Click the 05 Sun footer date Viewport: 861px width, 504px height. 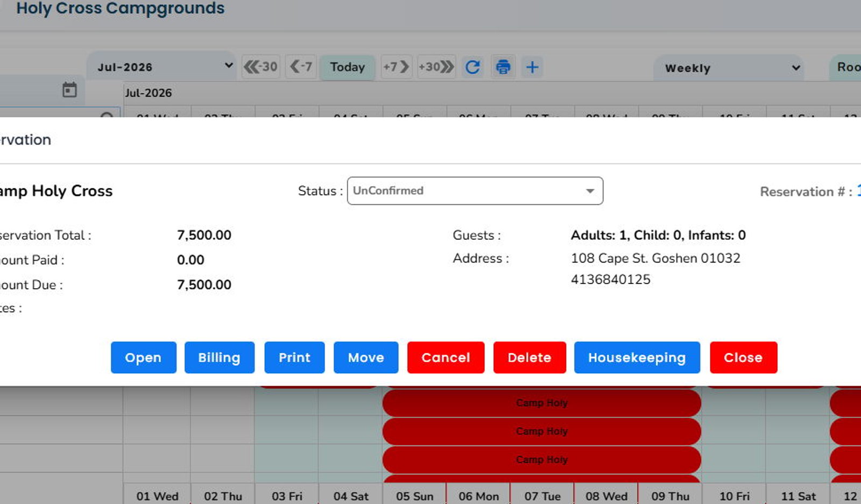pos(415,496)
